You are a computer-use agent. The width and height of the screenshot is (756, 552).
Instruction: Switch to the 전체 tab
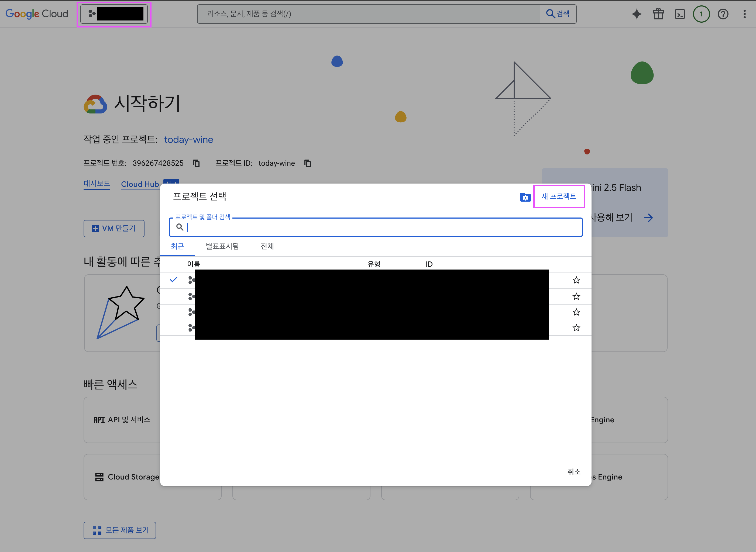point(267,246)
